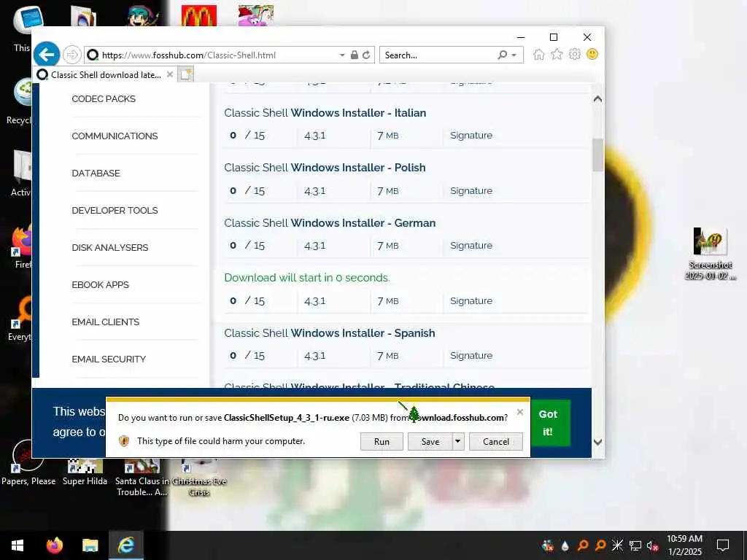The width and height of the screenshot is (747, 560).
Task: Dismiss the download notification bar
Action: click(x=520, y=412)
